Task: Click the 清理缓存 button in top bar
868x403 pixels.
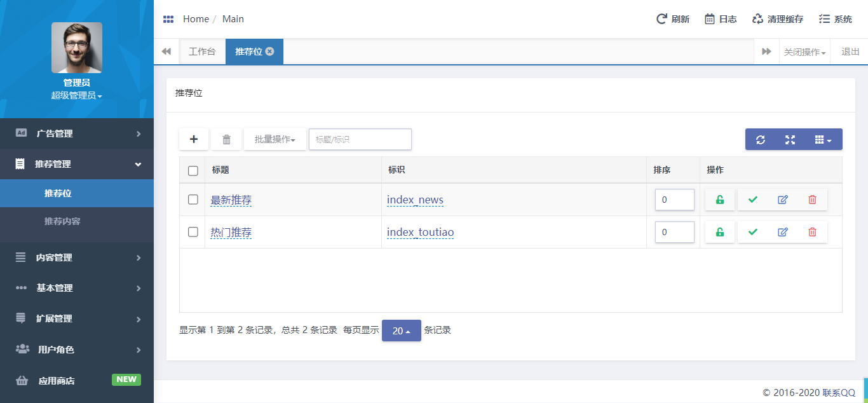Action: point(777,19)
